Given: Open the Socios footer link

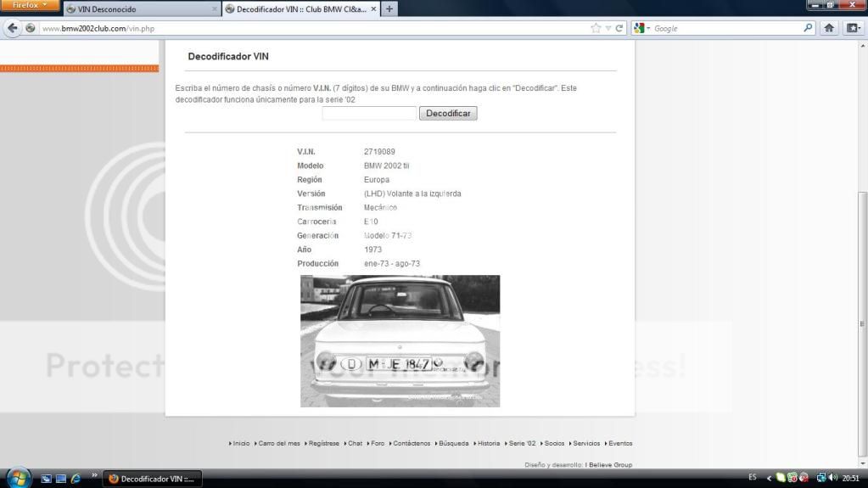Looking at the screenshot, I should point(553,443).
